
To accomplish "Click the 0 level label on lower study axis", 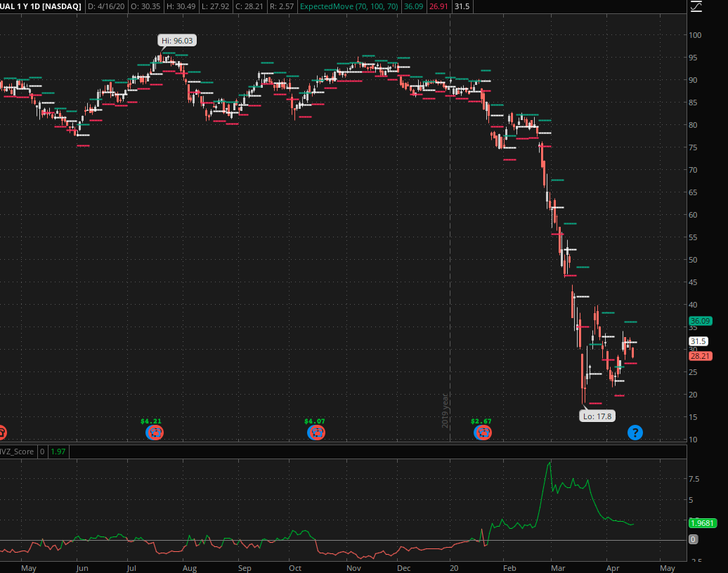I will click(694, 539).
